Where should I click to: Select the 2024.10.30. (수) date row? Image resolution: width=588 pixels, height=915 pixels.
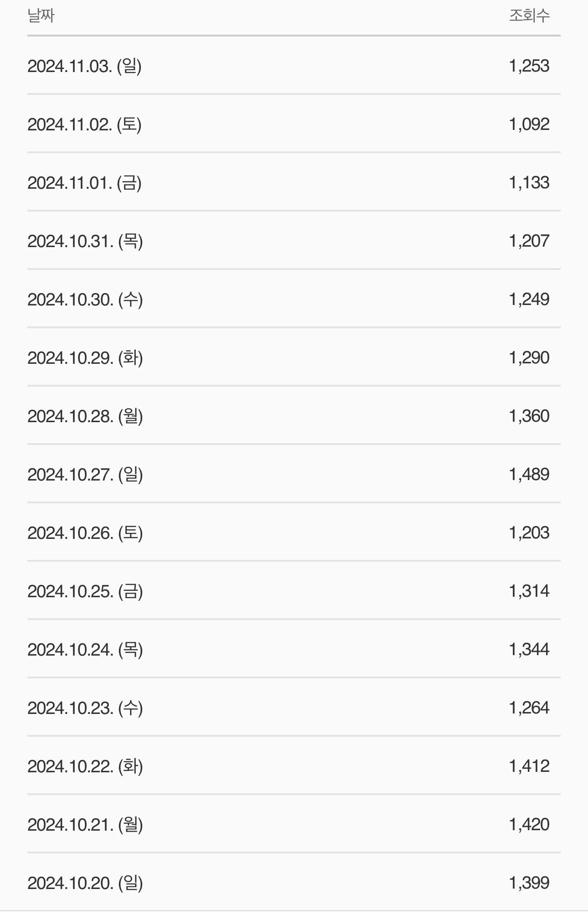[294, 299]
